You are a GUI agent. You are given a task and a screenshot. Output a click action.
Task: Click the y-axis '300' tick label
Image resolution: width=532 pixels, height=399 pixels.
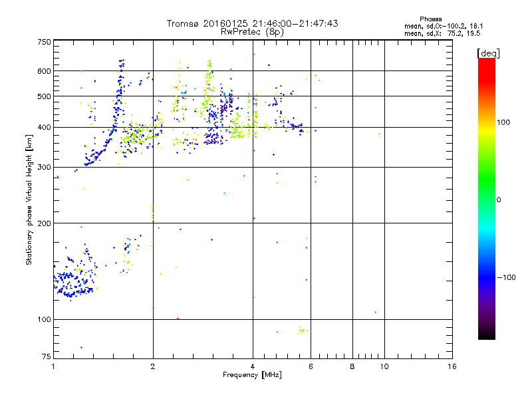(44, 168)
